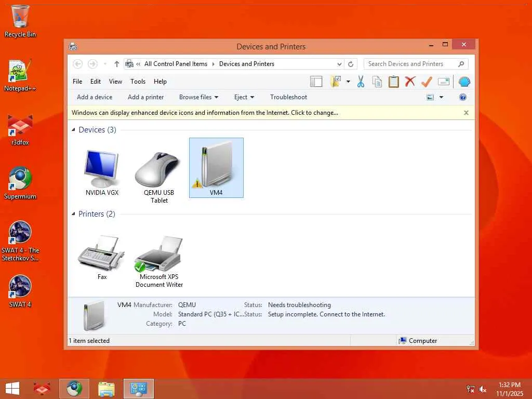Click the orange checkmark Properties icon
This screenshot has width=532, height=399.
point(427,82)
